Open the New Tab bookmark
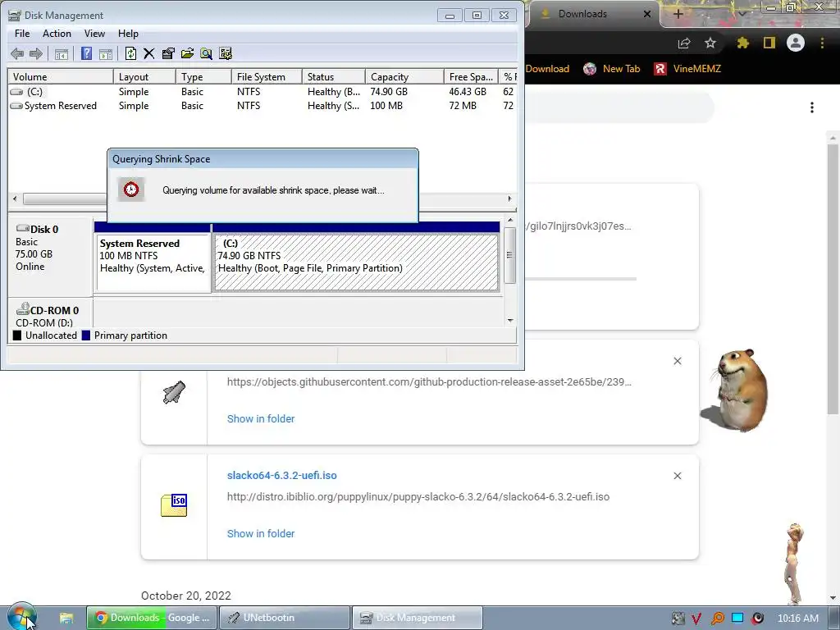Image resolution: width=840 pixels, height=630 pixels. click(612, 69)
